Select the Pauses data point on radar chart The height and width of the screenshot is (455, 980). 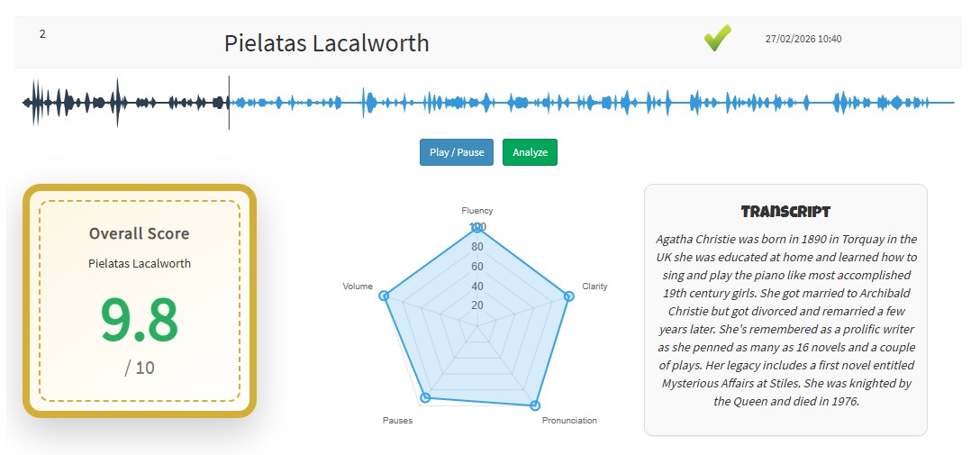pyautogui.click(x=426, y=397)
